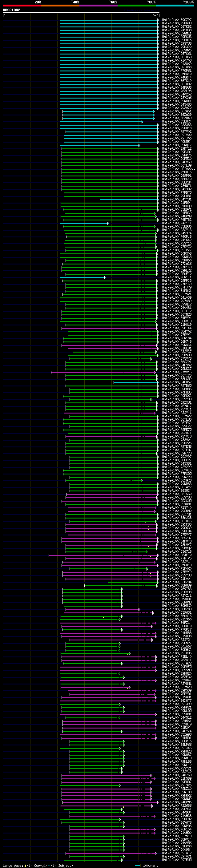Open the UniRef100_A2SY41 hit label
Image resolution: width=197 pixels, height=868 pixels.
click(177, 413)
